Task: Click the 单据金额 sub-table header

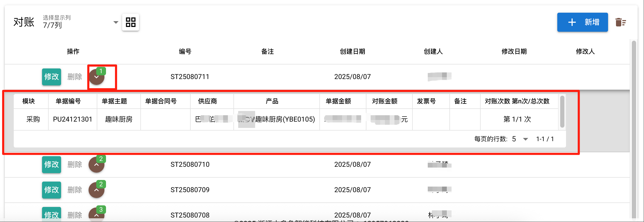Action: (338, 101)
